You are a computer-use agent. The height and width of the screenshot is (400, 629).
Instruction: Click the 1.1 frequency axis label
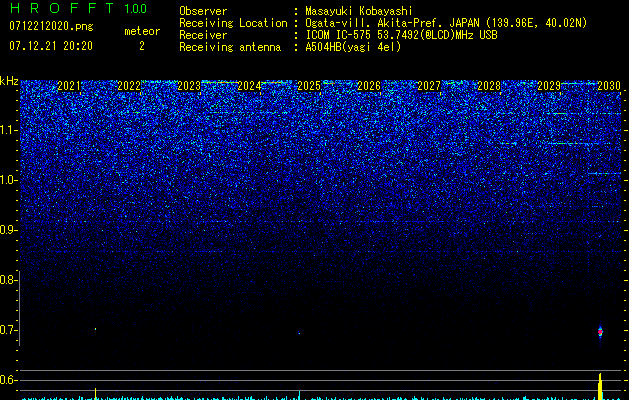click(x=8, y=130)
